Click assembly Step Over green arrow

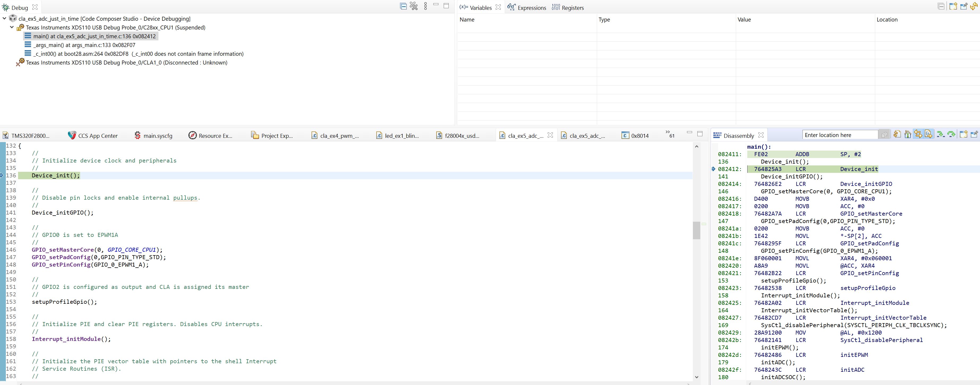pyautogui.click(x=951, y=134)
